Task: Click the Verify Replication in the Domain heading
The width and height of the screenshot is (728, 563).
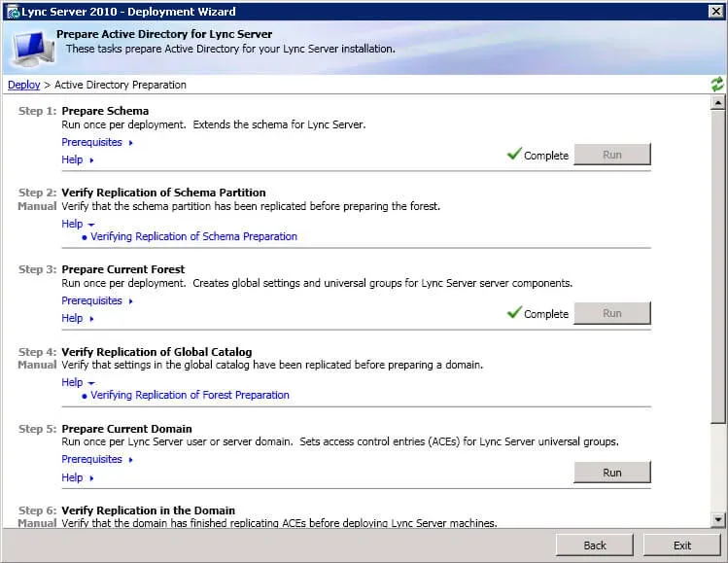Action: click(148, 510)
